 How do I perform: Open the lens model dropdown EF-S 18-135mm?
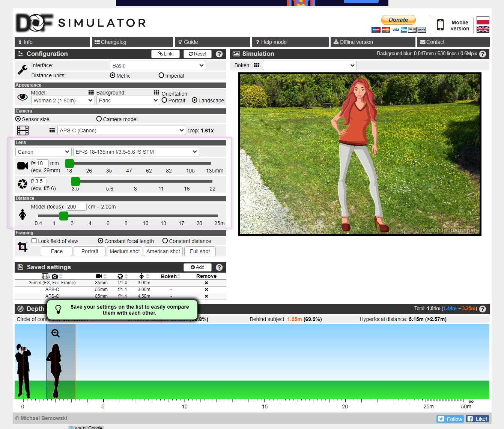pos(136,152)
